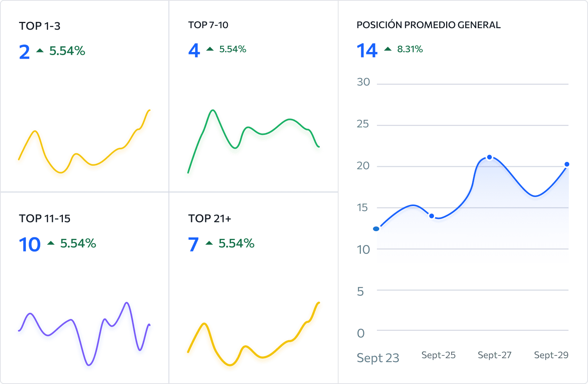
Task: Click the up arrow in TOP 21+ card
Action: point(209,243)
